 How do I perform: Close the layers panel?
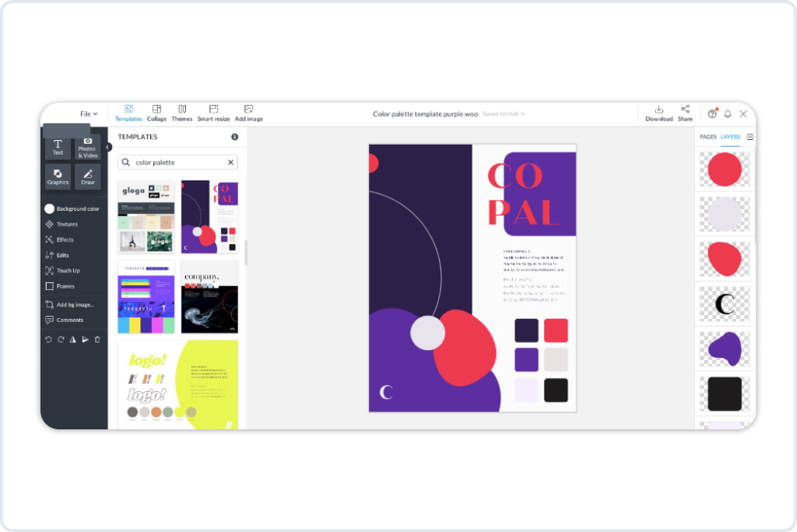750,137
